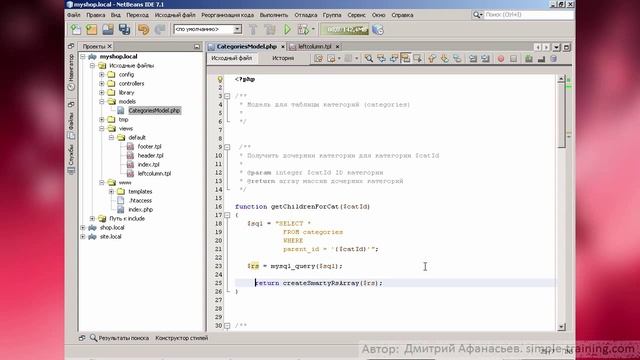Viewport: 640px width, 360px height.
Task: Open the Отладка menu
Action: click(306, 15)
